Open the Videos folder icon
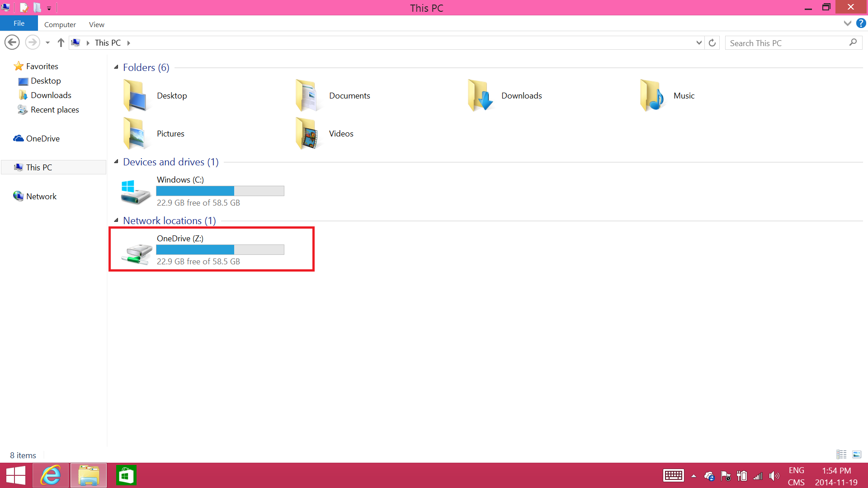The width and height of the screenshot is (868, 488). (307, 133)
